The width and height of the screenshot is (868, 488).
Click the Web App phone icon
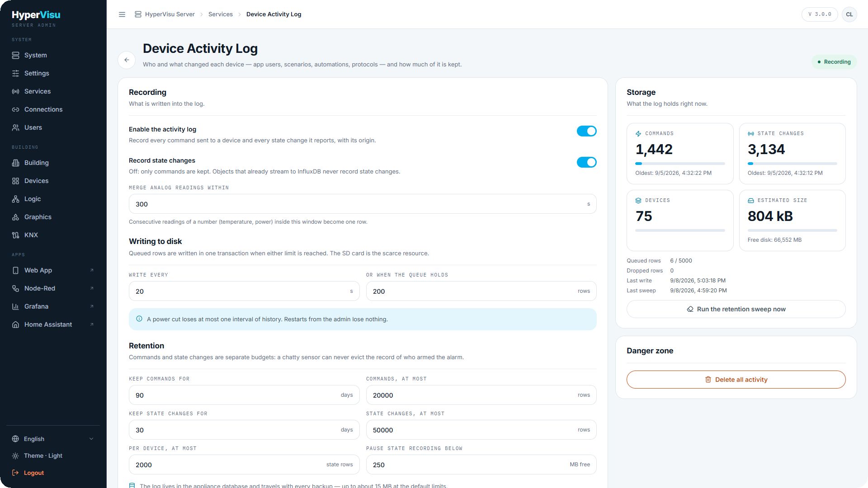click(x=15, y=270)
